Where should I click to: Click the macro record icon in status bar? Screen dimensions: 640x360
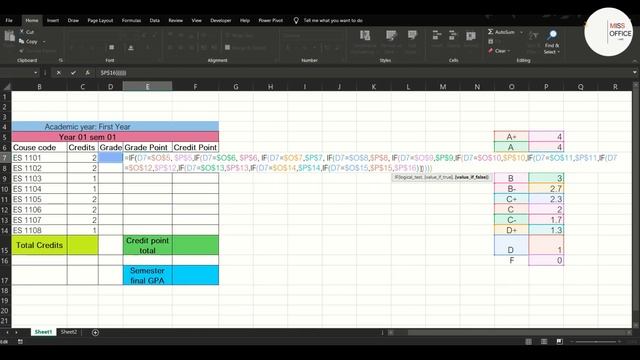coord(20,342)
